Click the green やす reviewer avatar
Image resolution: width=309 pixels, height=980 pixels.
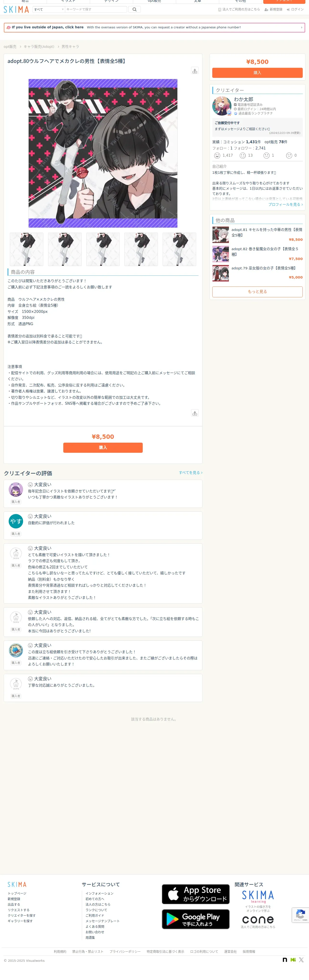point(16,521)
